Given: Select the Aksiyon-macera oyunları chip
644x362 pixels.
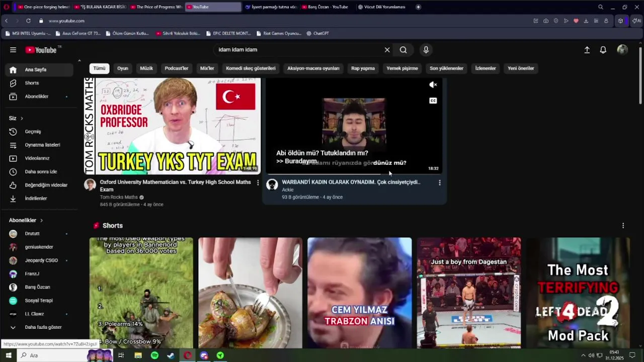Looking at the screenshot, I should pos(313,68).
